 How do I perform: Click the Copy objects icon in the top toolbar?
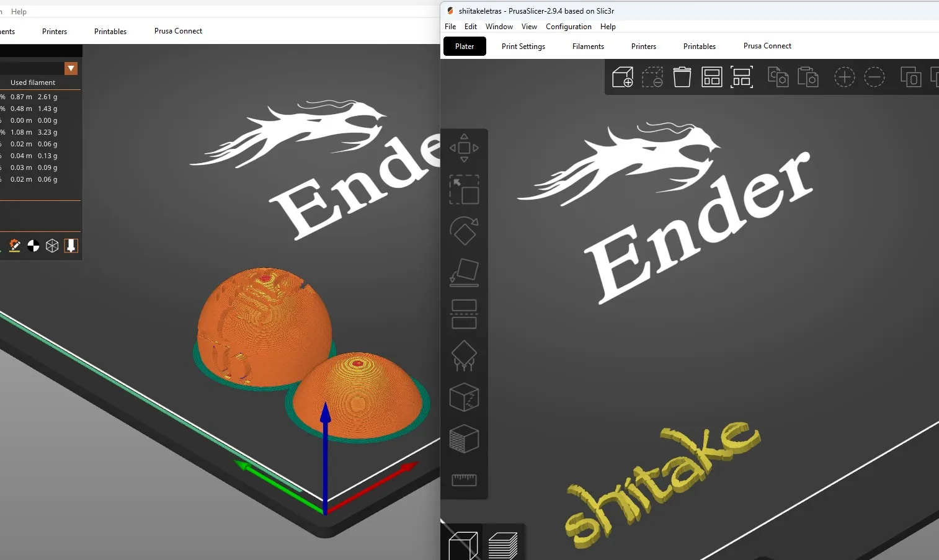[778, 77]
